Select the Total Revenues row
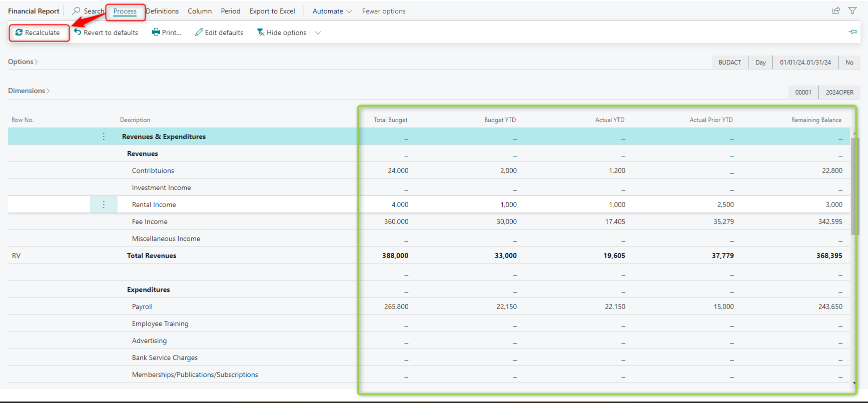The image size is (868, 403). [429, 255]
